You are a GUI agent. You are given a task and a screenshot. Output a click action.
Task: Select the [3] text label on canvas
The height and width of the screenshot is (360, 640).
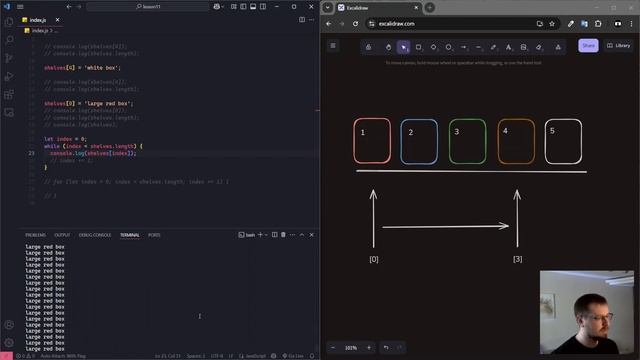518,259
